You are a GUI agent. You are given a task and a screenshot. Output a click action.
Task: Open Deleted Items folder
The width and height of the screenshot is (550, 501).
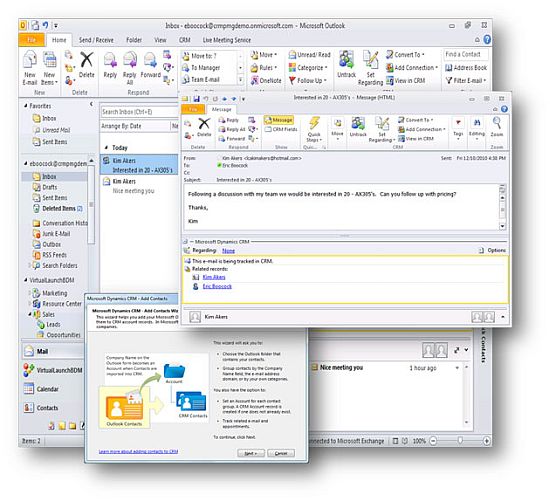pyautogui.click(x=58, y=208)
